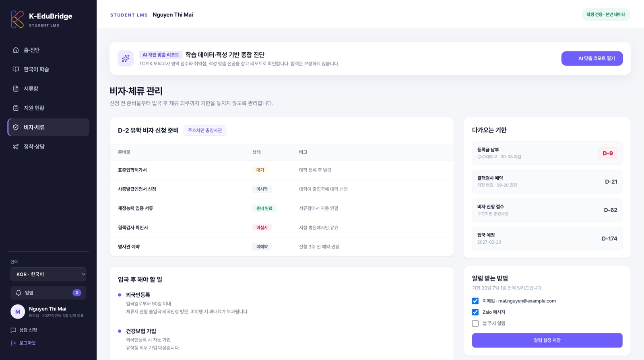Enable the 앱 푸시 알림 checkbox
The height and width of the screenshot is (360, 644).
point(475,323)
